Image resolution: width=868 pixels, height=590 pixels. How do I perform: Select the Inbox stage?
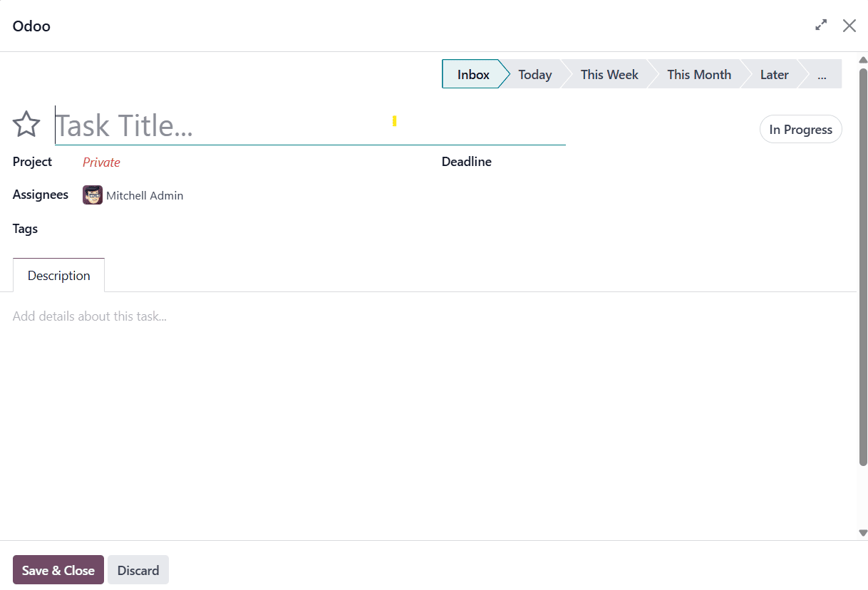[x=473, y=74]
